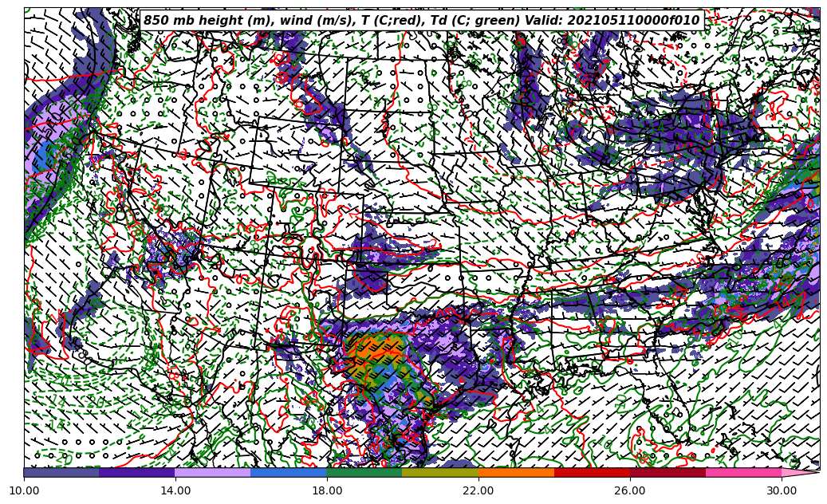Click the 18.00 colorbar tick label

327,491
